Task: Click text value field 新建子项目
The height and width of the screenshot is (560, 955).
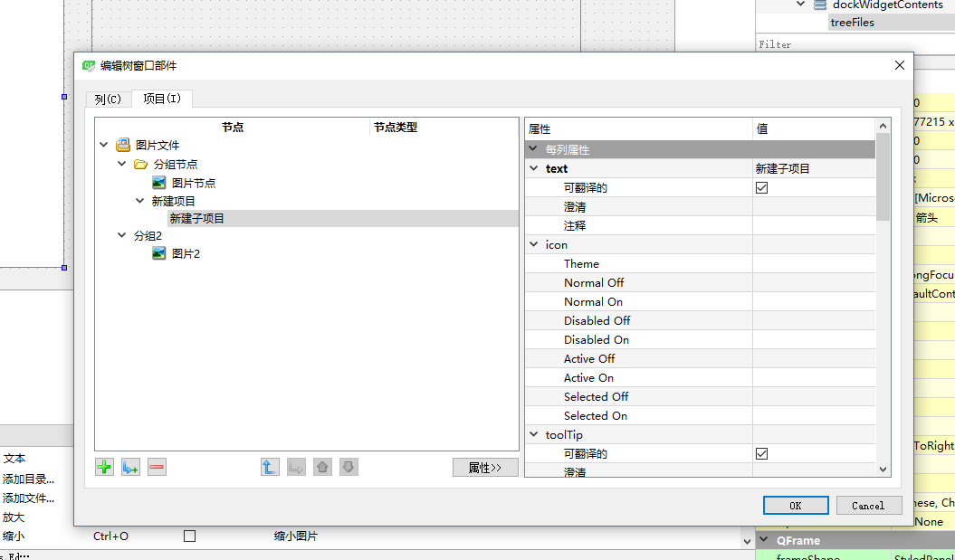Action: tap(814, 168)
